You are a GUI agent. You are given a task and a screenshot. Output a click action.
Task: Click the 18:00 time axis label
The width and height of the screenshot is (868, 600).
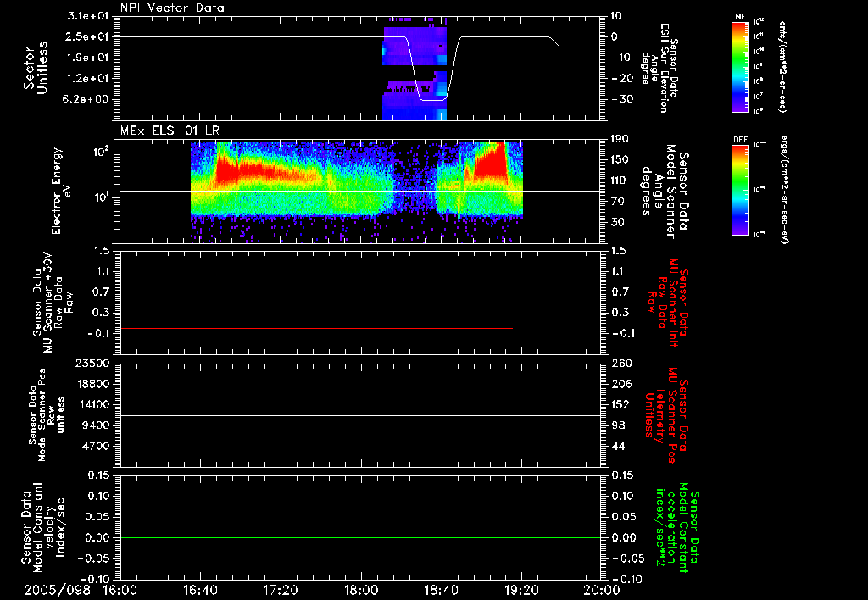pyautogui.click(x=361, y=590)
